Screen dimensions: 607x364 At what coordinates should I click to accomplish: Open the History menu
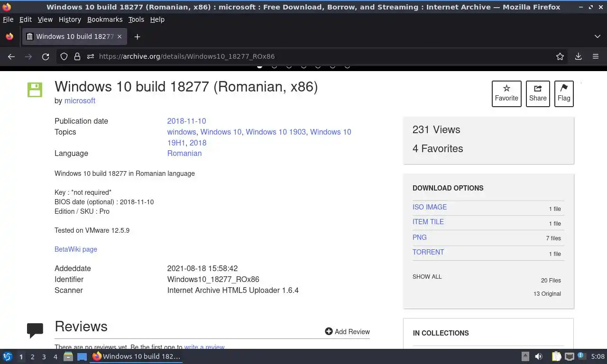70,19
